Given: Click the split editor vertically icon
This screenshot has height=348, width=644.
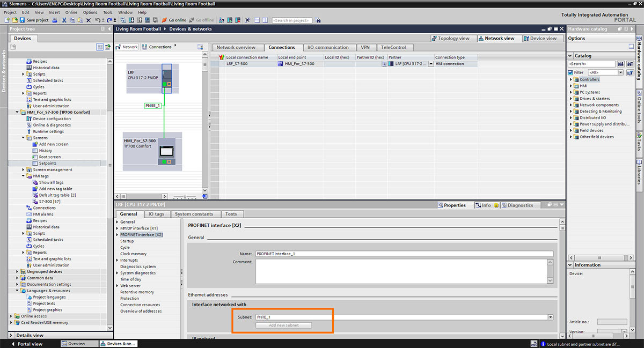Looking at the screenshot, I should (x=265, y=20).
